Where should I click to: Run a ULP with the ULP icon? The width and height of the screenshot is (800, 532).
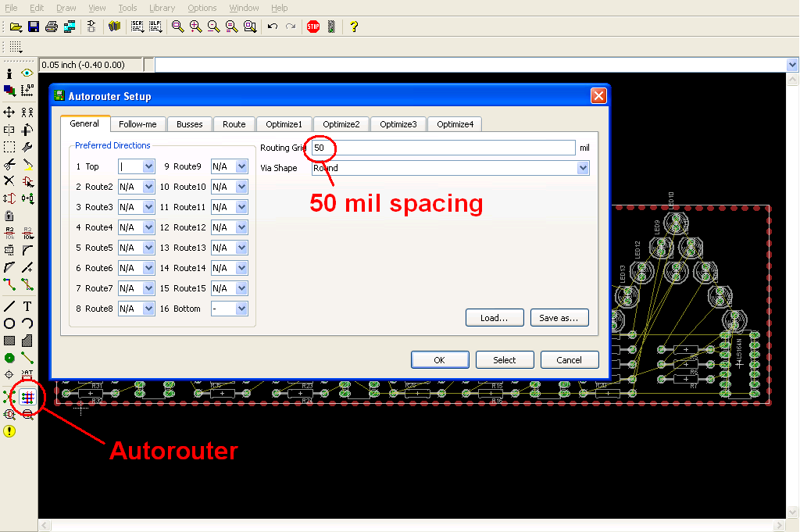(x=155, y=27)
